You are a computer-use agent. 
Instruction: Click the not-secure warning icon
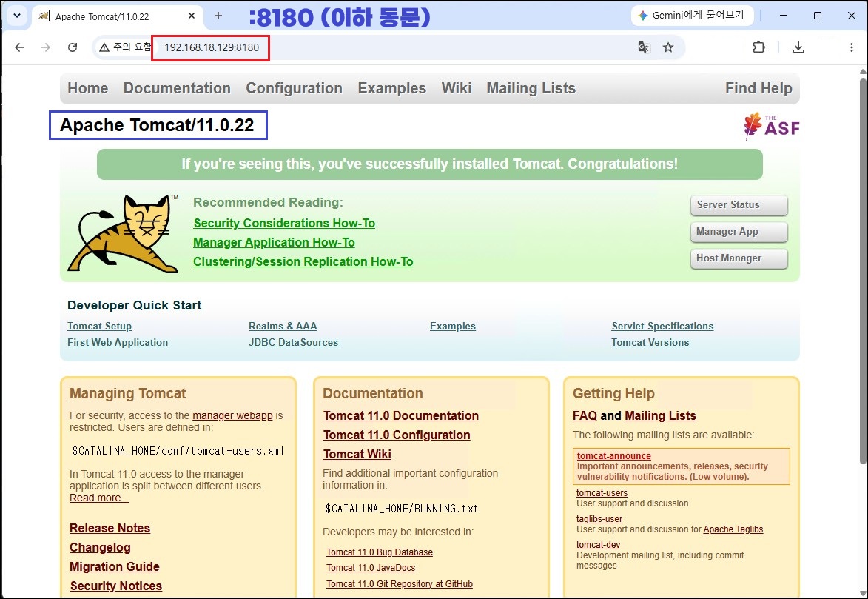coord(104,47)
